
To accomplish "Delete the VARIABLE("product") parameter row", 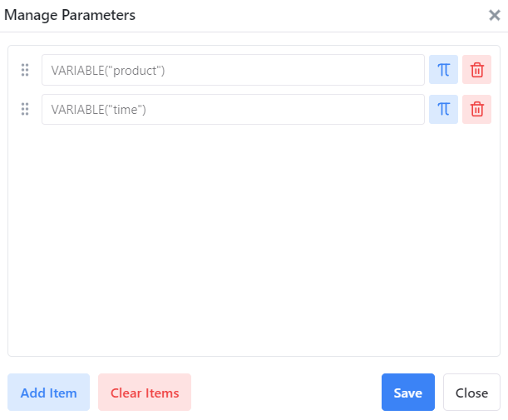I will click(x=476, y=70).
